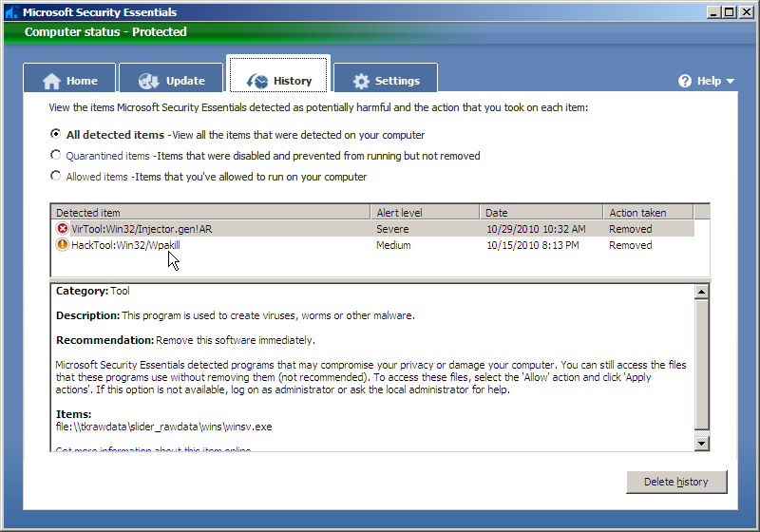Click the details pane scrollbar thumb
This screenshot has height=532, width=760.
(x=701, y=365)
